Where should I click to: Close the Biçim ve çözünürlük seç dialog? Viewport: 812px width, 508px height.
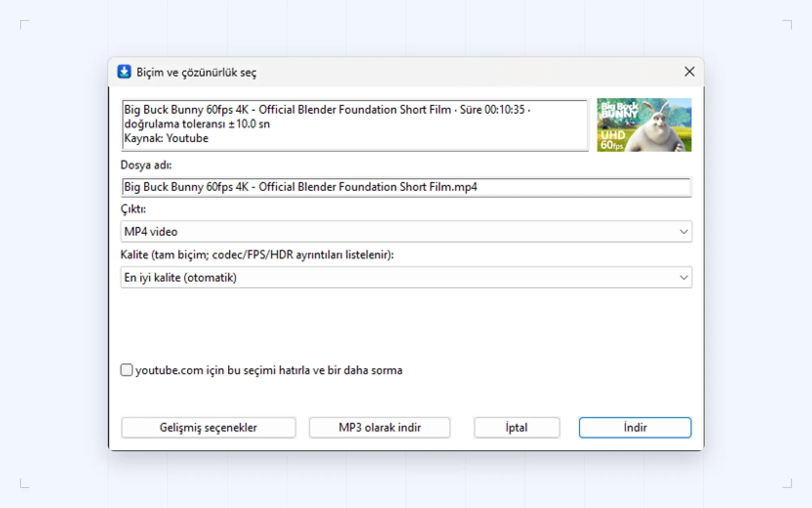(x=689, y=72)
